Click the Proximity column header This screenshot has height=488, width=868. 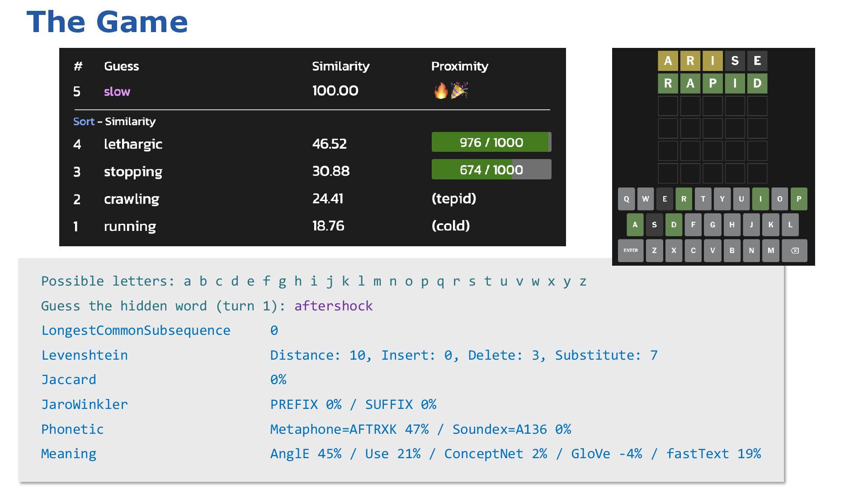click(x=460, y=66)
